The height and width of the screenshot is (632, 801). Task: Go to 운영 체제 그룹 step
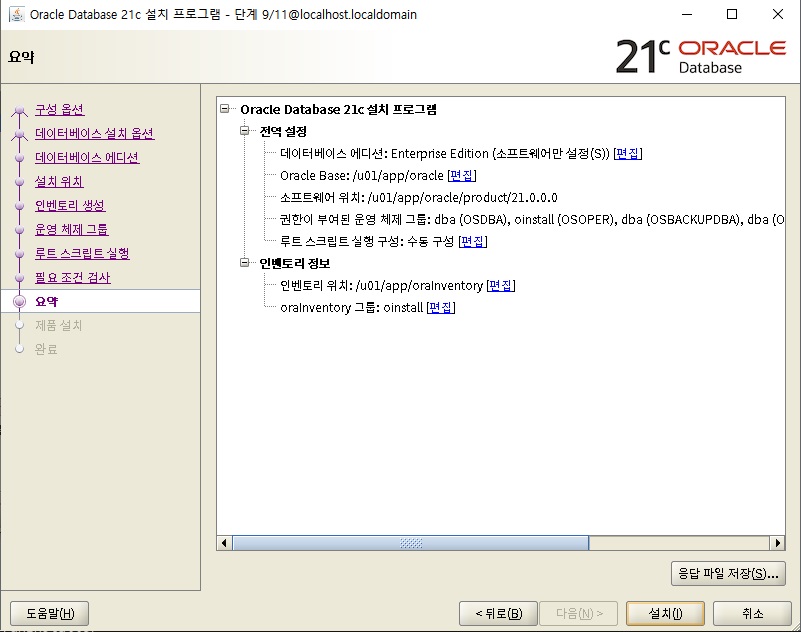[x=72, y=229]
